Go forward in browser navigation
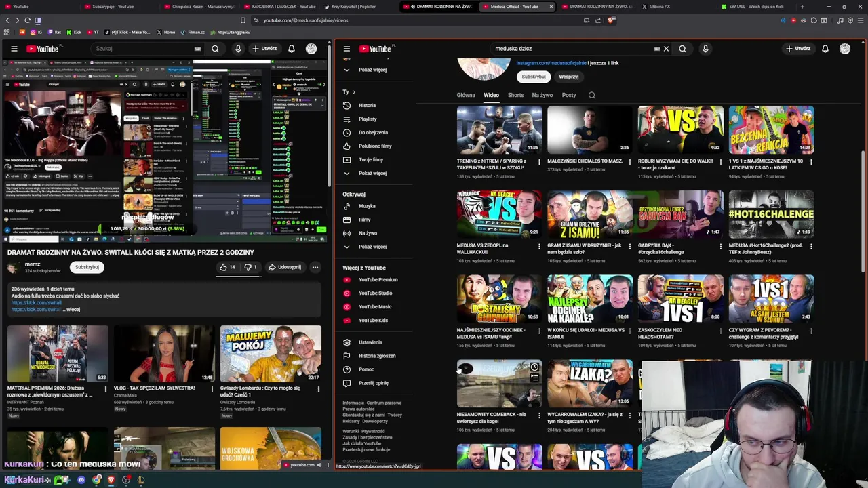This screenshot has width=868, height=488. pyautogui.click(x=17, y=20)
